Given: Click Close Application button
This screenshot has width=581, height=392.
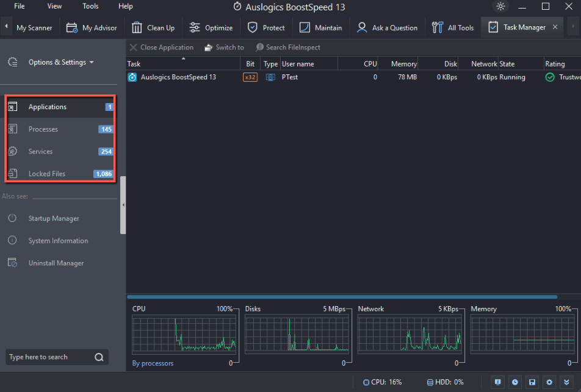Looking at the screenshot, I should pos(162,48).
